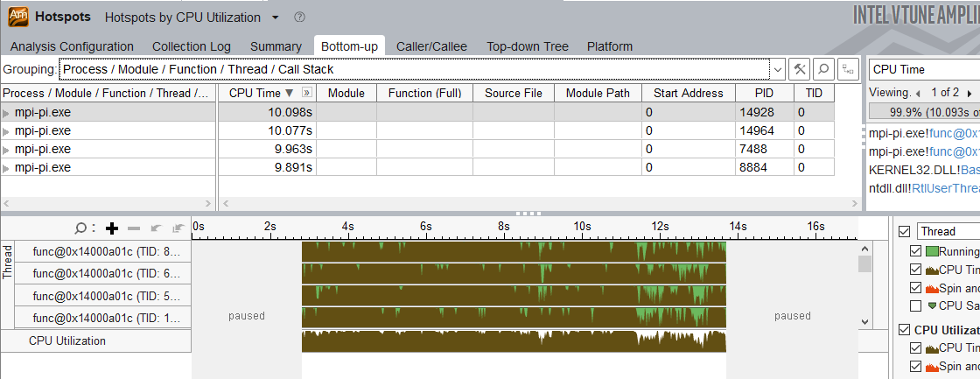980x379 pixels.
Task: Expand mpi-pi.exe row with PID 14928
Action: pyautogui.click(x=6, y=113)
